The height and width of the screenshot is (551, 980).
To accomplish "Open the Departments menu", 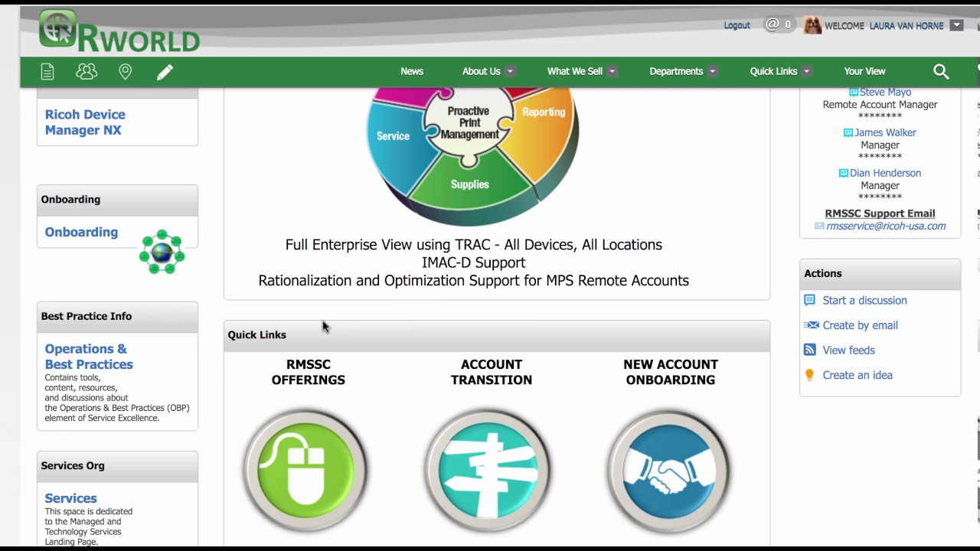I will pos(676,71).
